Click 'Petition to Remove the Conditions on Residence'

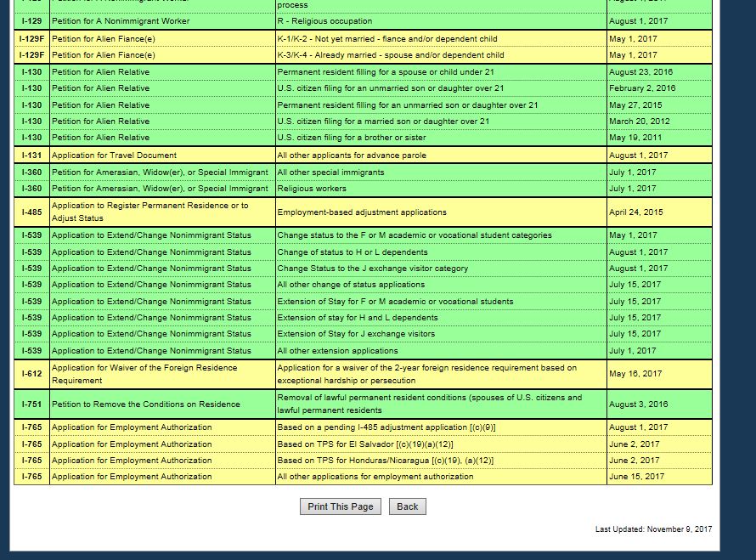pos(145,404)
